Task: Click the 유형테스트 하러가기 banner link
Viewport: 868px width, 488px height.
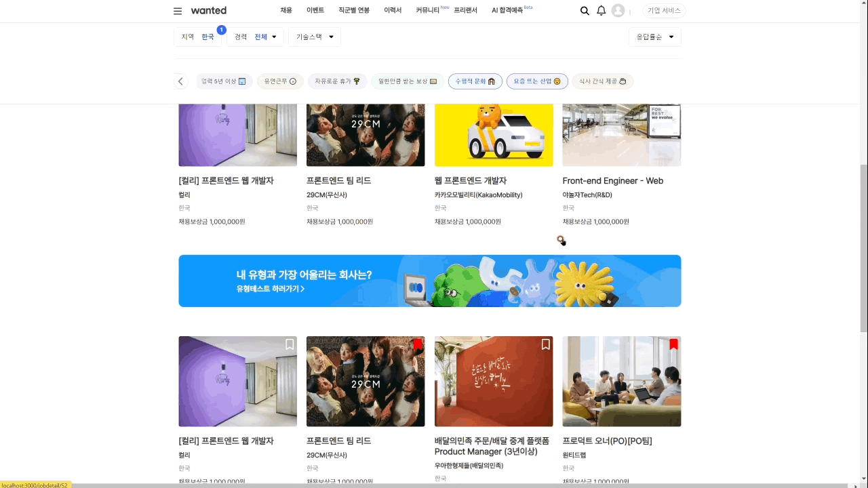Action: 271,289
